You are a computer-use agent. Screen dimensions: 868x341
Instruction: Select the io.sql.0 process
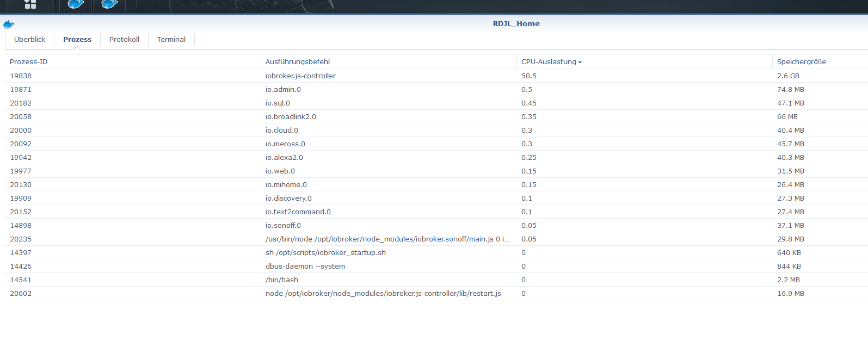click(278, 103)
